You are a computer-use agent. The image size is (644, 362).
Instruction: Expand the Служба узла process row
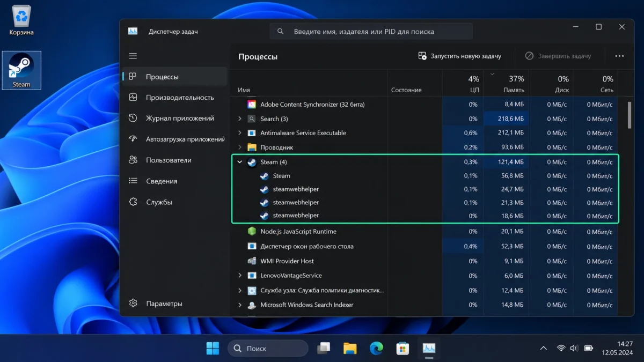240,290
